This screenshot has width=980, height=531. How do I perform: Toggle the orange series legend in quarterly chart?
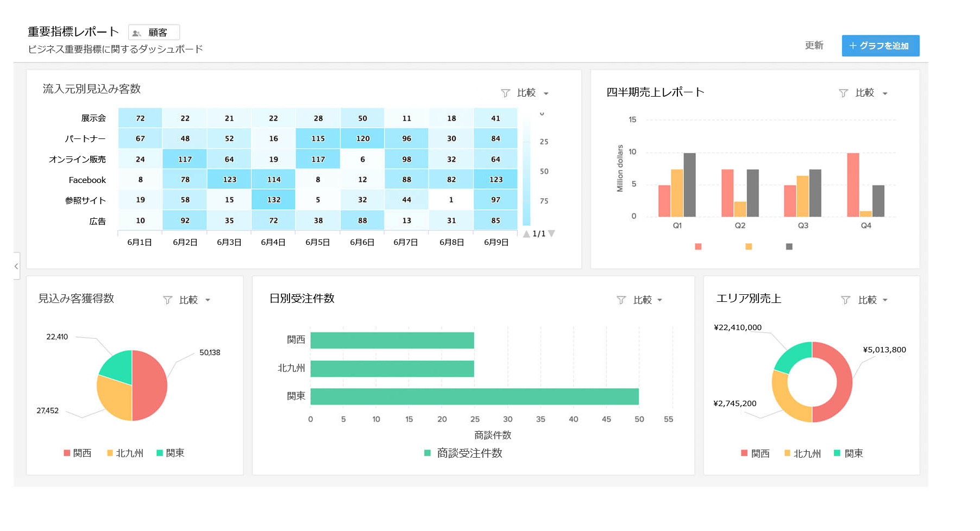tap(749, 246)
